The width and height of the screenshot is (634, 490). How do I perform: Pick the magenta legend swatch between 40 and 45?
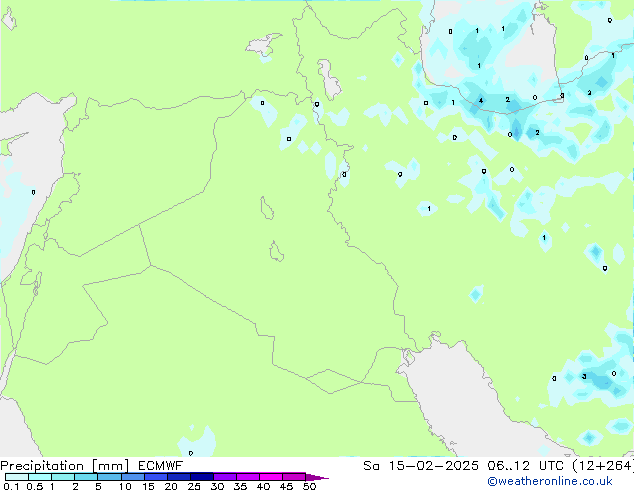click(271, 477)
